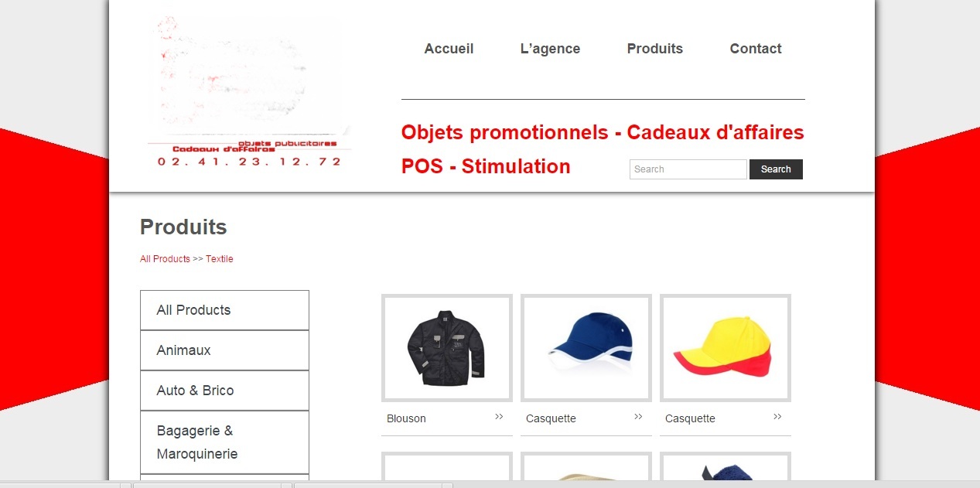980x488 pixels.
Task: Select the Animaux category
Action: click(224, 350)
